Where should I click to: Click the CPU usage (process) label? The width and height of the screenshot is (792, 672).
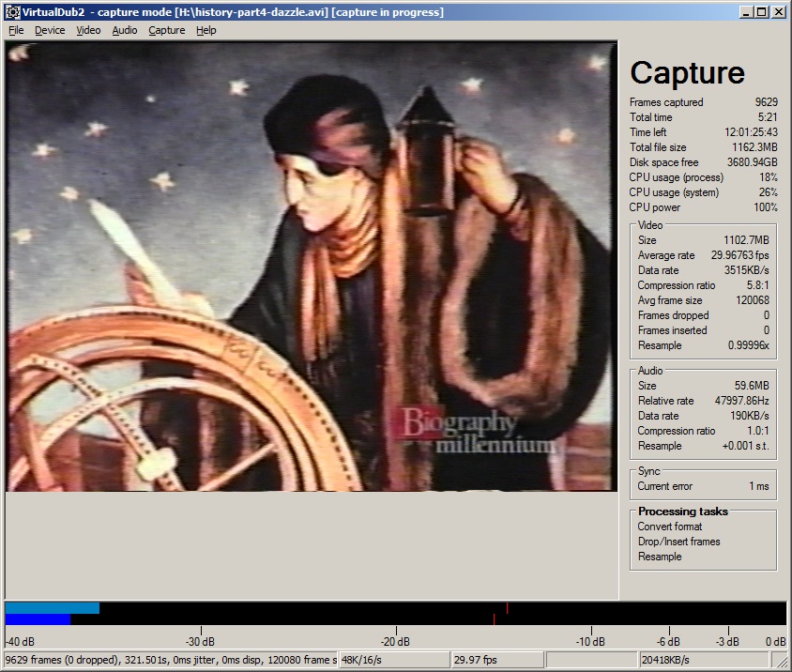(676, 177)
